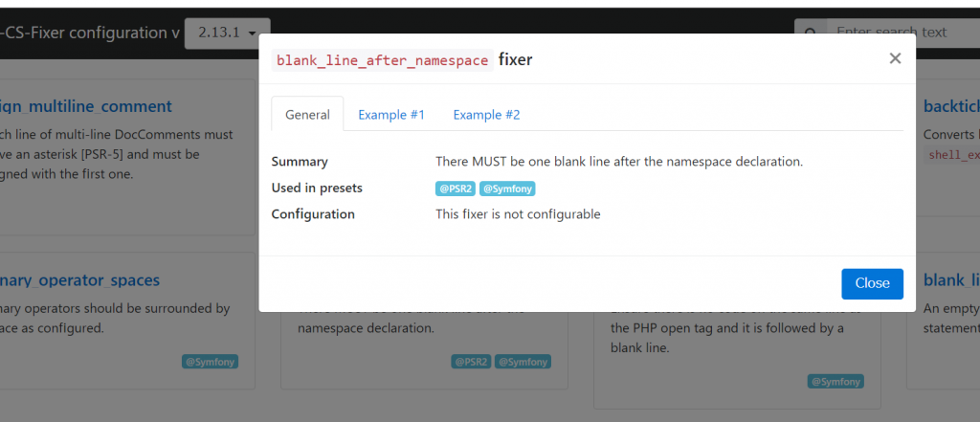Click the CS-Fixer configuration navbar title
This screenshot has width=980, height=422.
coord(89,33)
